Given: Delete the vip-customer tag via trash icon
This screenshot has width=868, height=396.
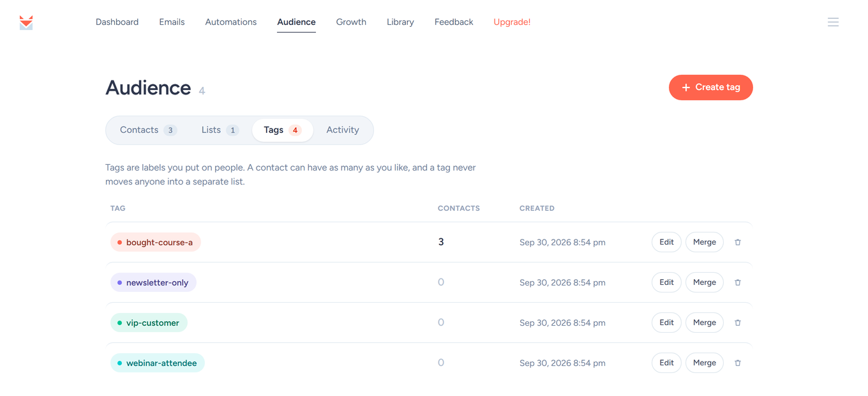Looking at the screenshot, I should (738, 323).
